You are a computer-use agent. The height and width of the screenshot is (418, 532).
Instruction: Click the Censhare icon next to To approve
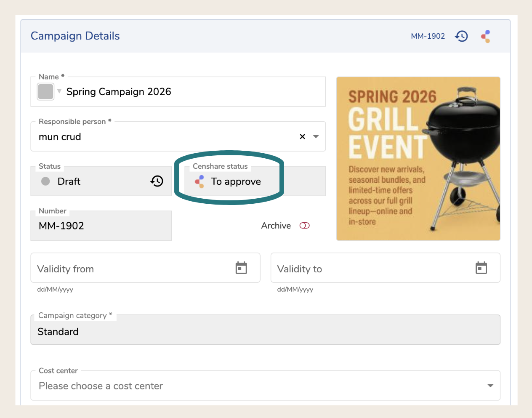(x=199, y=181)
